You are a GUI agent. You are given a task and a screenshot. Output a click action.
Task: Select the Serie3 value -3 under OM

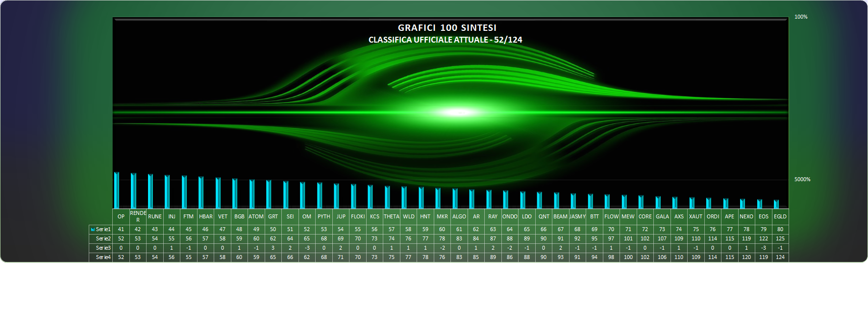(307, 248)
